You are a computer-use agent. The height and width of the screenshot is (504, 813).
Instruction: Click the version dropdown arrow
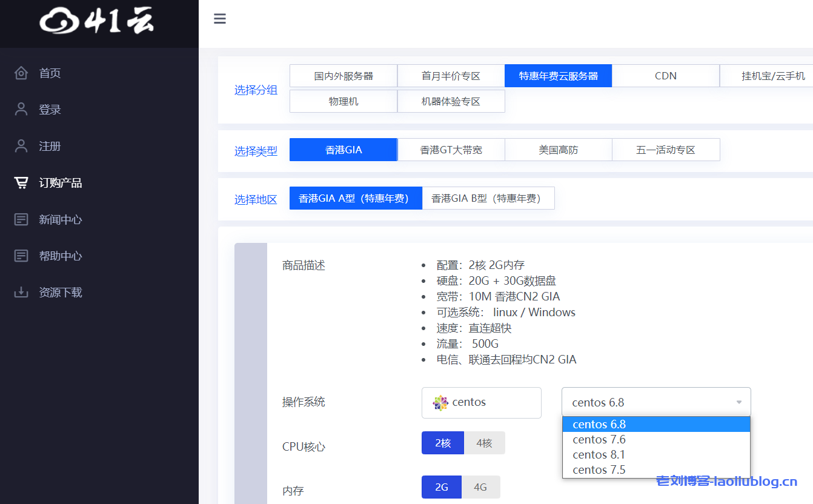(738, 402)
